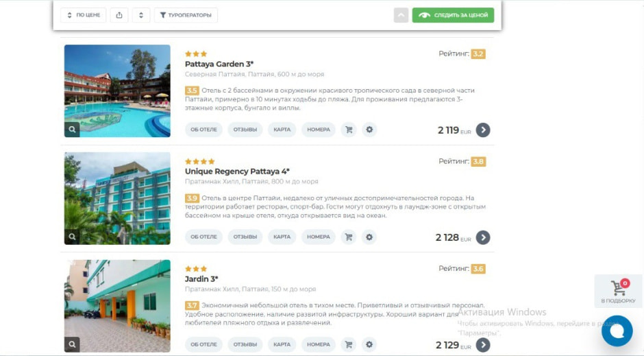Screen dimensions: 644x356
Task: Toggle 'Следить за ценой' price watch
Action: 453,15
